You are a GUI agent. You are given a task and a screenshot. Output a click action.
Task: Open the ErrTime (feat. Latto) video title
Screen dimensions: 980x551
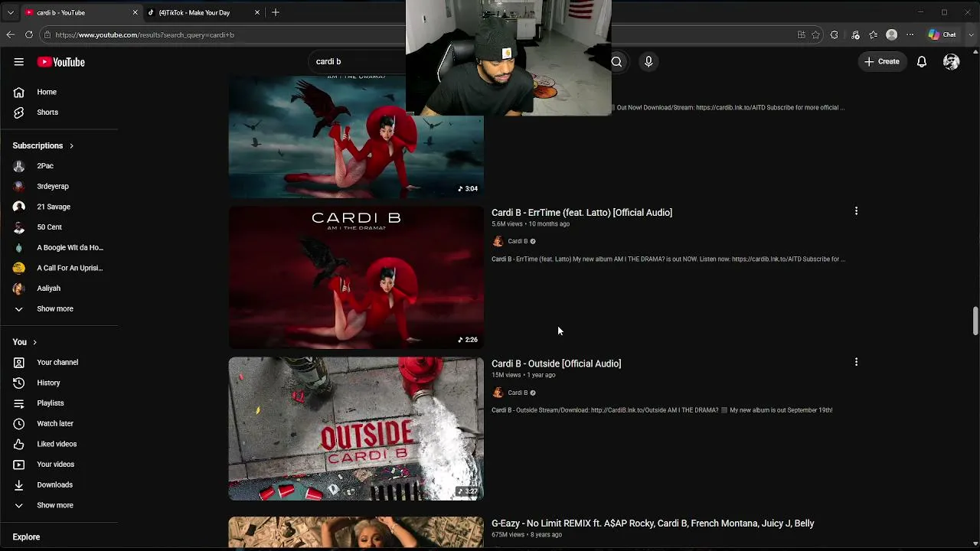[x=582, y=213]
